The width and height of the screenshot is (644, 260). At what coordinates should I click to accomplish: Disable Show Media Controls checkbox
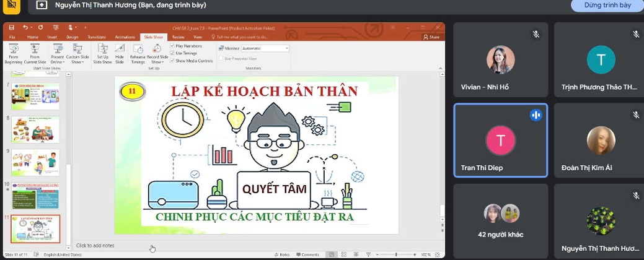tap(172, 61)
